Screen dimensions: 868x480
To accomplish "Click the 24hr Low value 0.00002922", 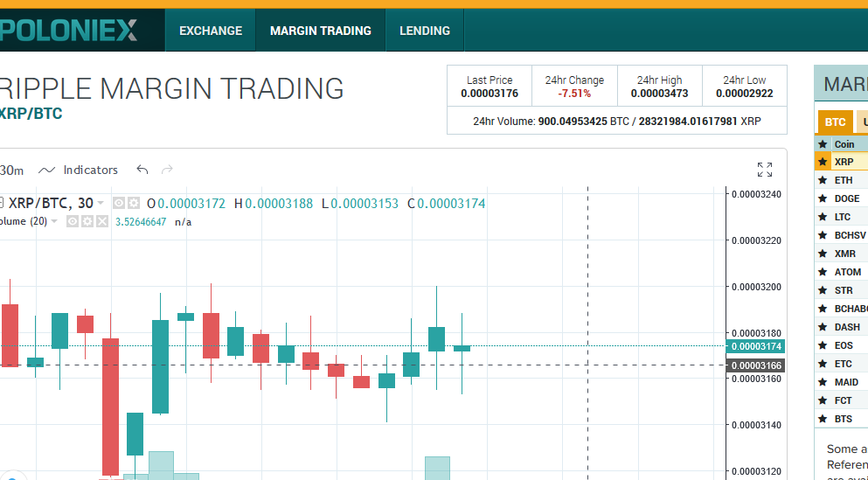I will click(744, 94).
